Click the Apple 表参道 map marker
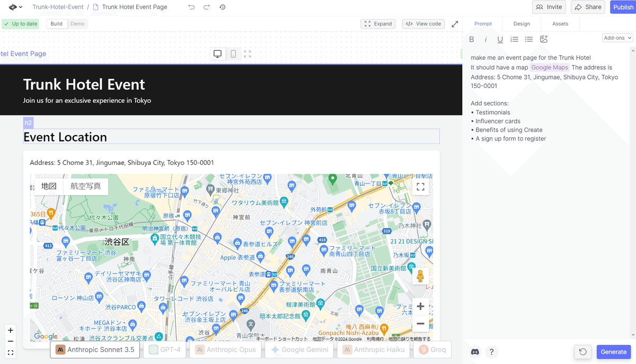Screen dimensions: 636x364 260,256
